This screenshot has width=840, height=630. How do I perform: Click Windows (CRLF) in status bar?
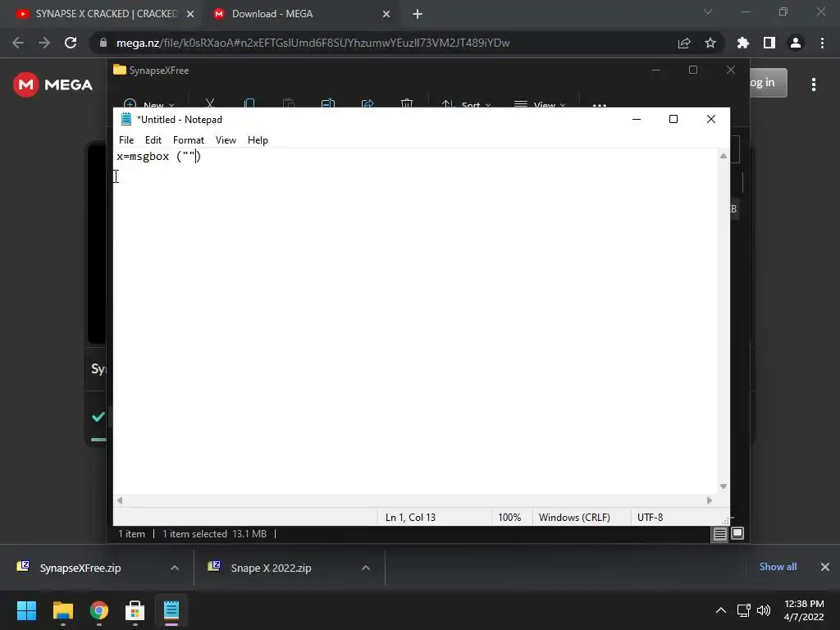pyautogui.click(x=574, y=518)
